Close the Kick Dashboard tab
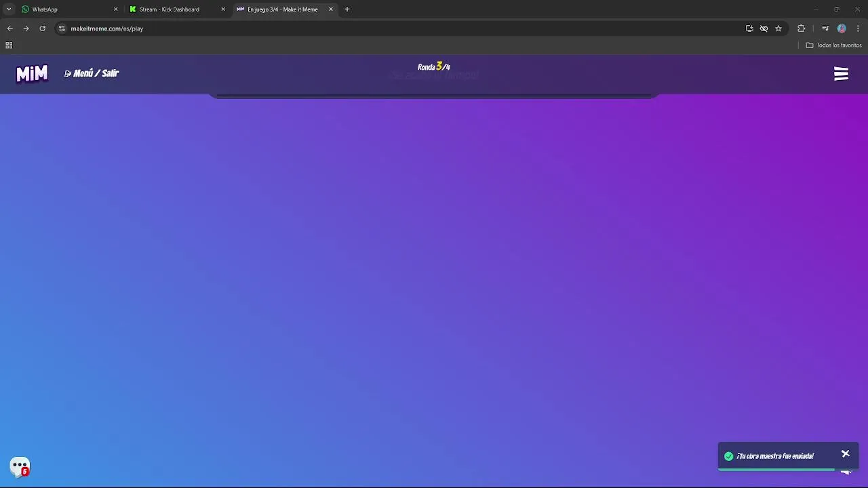This screenshot has width=868, height=488. pyautogui.click(x=223, y=9)
